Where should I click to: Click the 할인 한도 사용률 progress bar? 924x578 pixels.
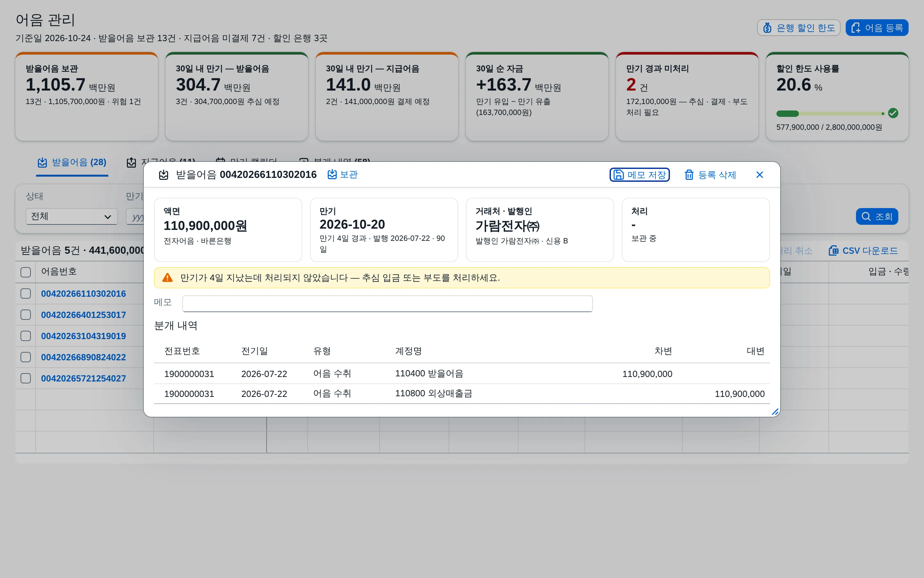pyautogui.click(x=830, y=114)
